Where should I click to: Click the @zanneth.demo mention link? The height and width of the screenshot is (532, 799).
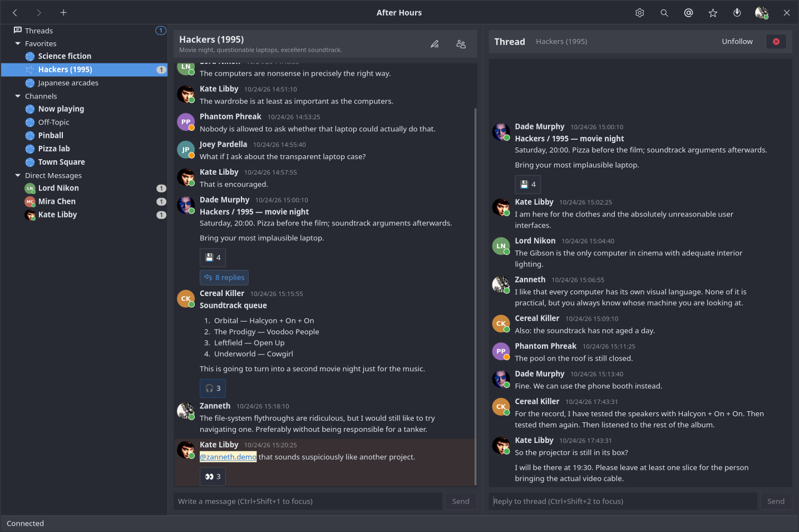pos(228,457)
